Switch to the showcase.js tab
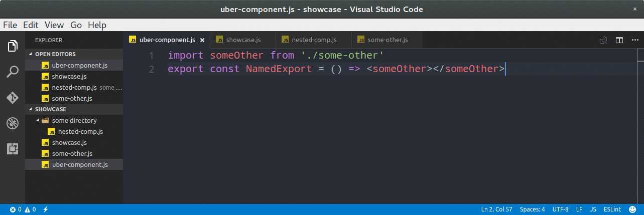 coord(243,40)
